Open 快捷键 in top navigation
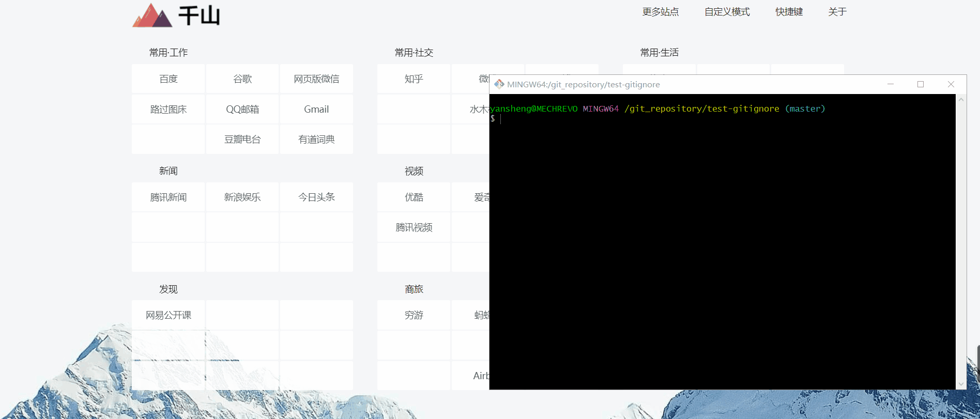 point(789,12)
